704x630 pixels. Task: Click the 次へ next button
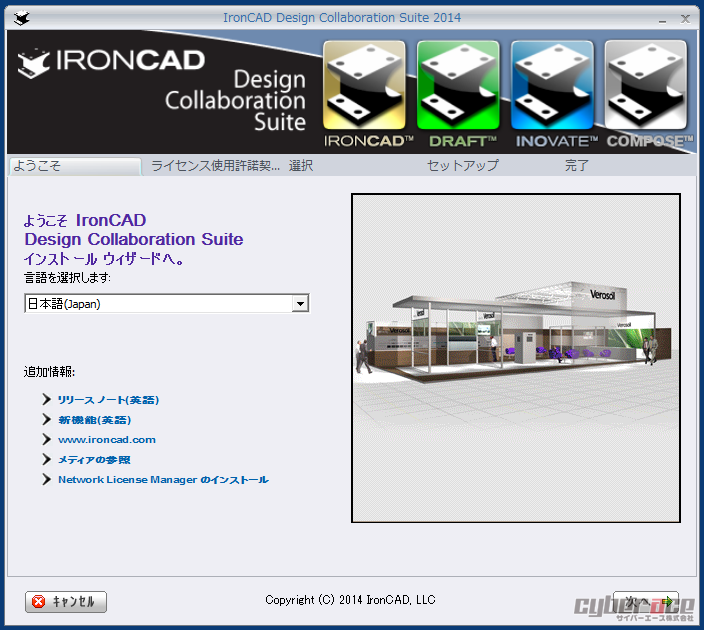click(x=646, y=602)
